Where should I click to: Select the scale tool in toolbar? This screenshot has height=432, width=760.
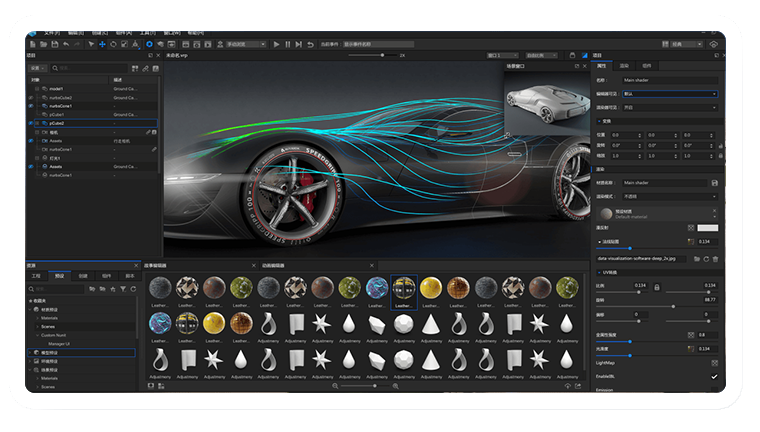pos(124,44)
